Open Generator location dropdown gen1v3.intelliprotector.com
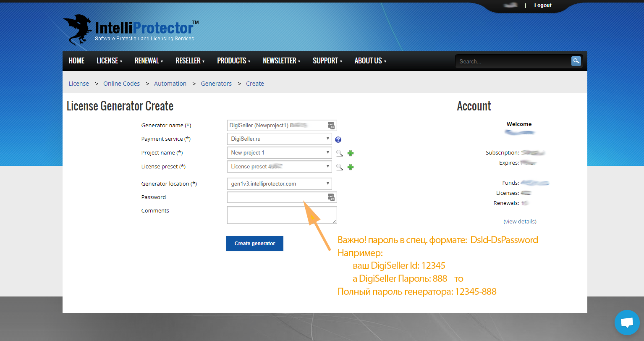This screenshot has height=341, width=644. (x=279, y=184)
